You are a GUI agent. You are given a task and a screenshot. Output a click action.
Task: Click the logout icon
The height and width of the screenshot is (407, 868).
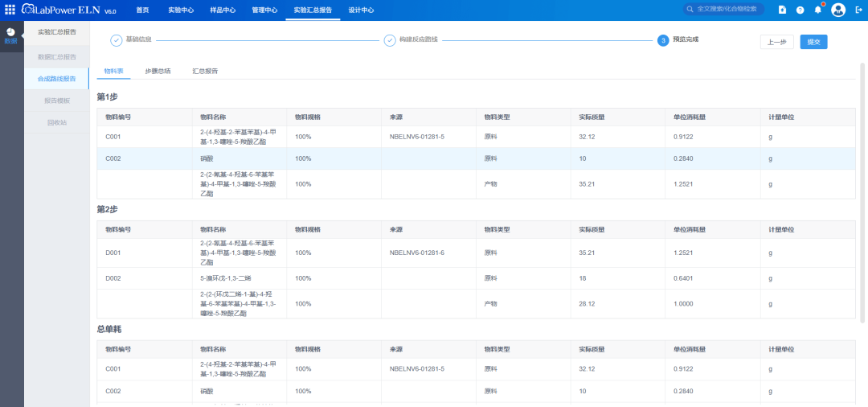tap(858, 10)
